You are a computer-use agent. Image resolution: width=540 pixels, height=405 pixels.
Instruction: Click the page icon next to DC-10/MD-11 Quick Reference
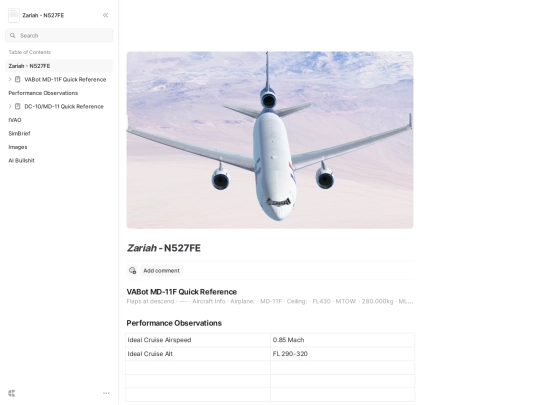coord(18,106)
